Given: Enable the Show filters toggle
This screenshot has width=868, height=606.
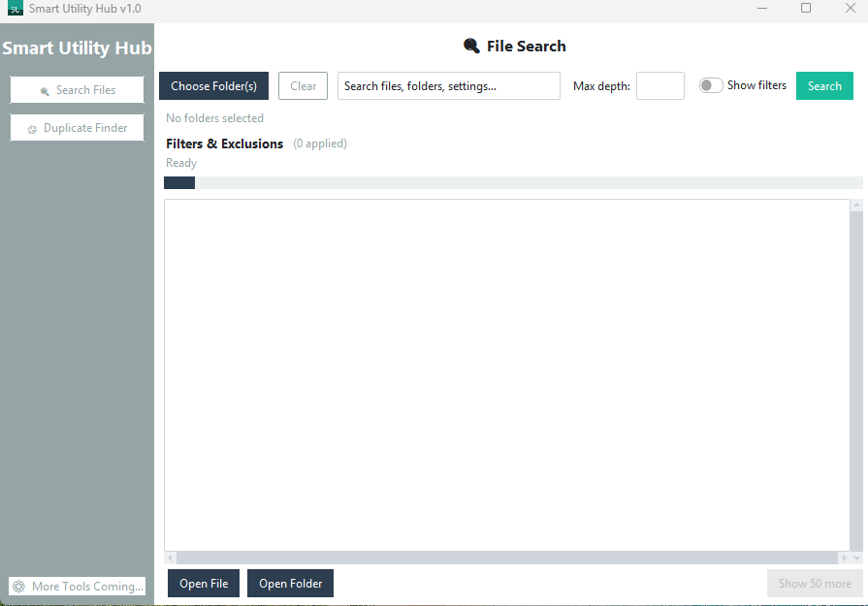Looking at the screenshot, I should [x=710, y=85].
